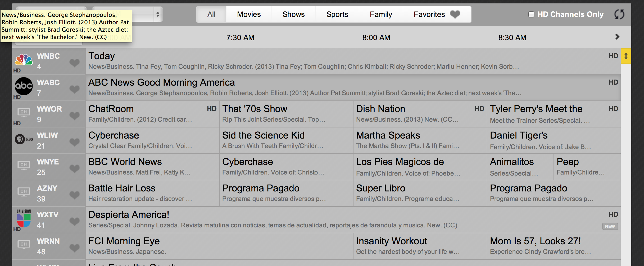Click HD badge on Tyler Perry's Meet the

click(613, 109)
